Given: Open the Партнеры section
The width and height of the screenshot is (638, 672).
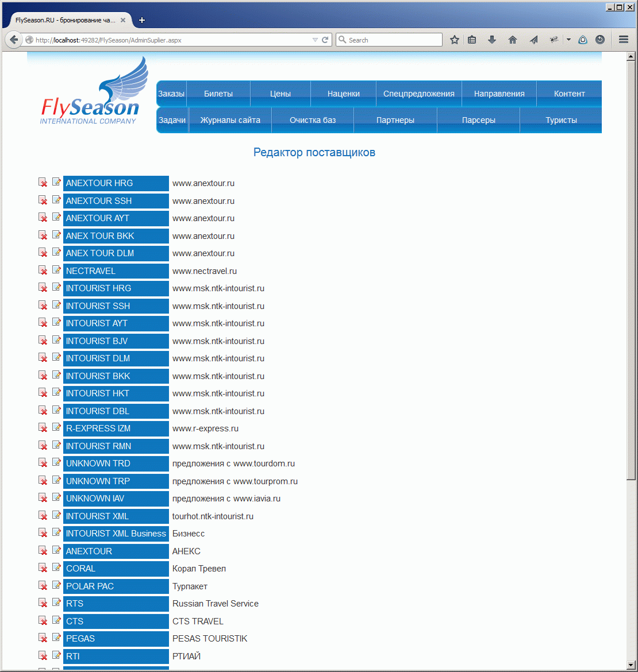Looking at the screenshot, I should (395, 120).
